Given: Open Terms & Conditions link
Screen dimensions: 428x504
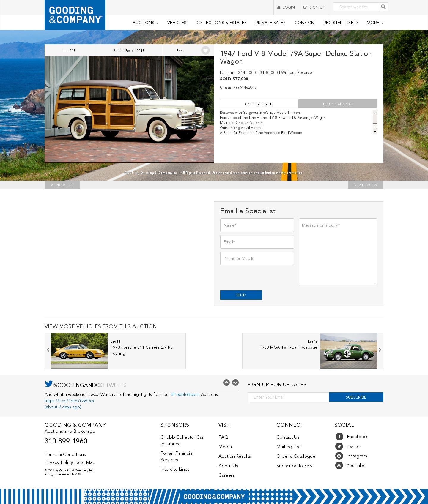Looking at the screenshot, I should coord(65,454).
